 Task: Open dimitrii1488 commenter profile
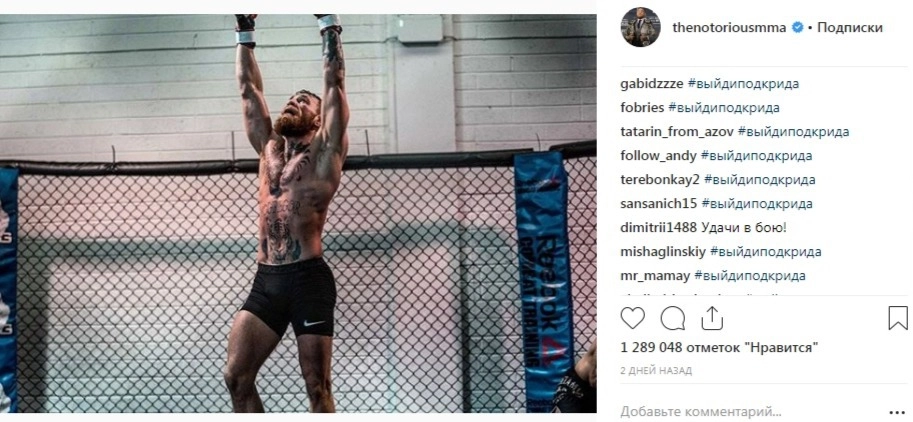tap(659, 228)
